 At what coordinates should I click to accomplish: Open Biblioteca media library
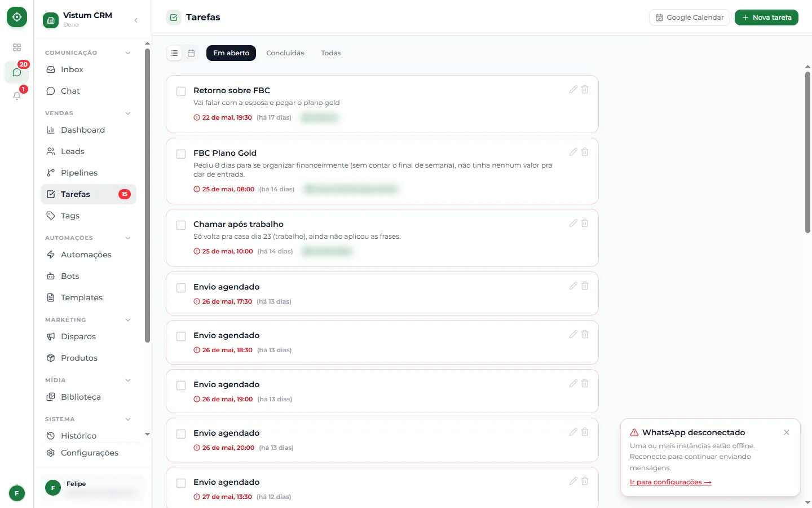[89, 397]
